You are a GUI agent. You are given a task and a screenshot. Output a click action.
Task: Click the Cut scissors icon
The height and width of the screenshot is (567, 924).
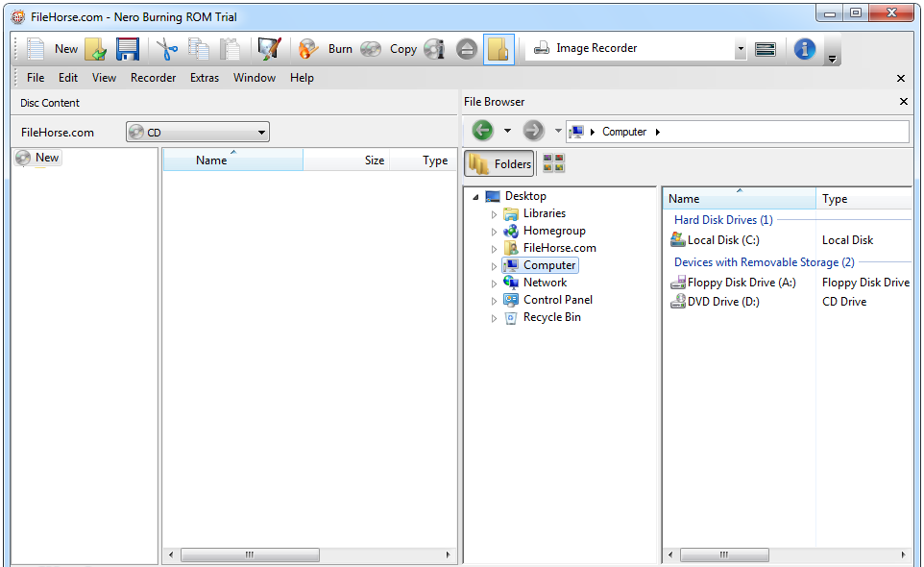167,49
